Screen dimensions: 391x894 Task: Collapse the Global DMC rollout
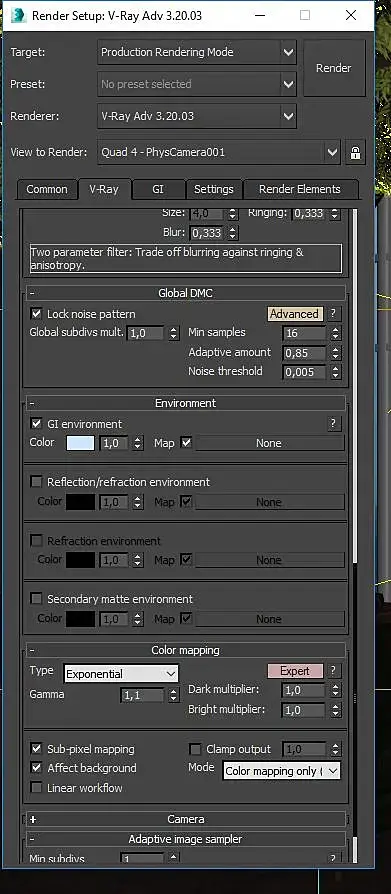pos(186,293)
